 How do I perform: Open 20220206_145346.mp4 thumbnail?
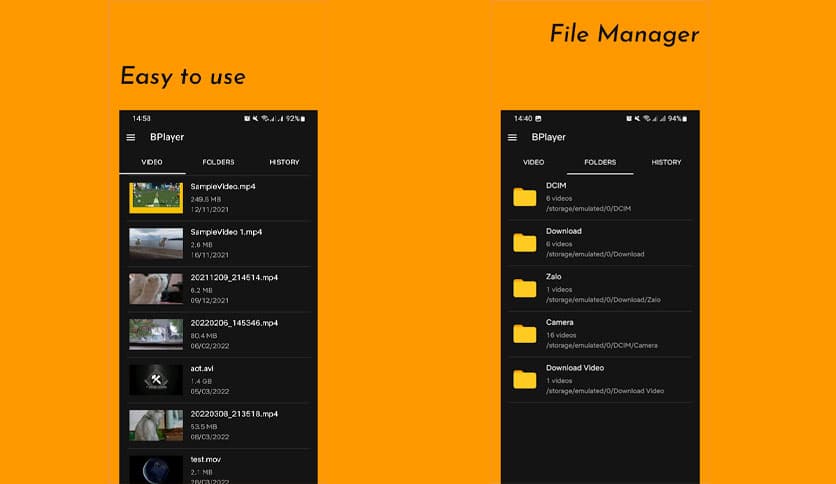point(156,334)
